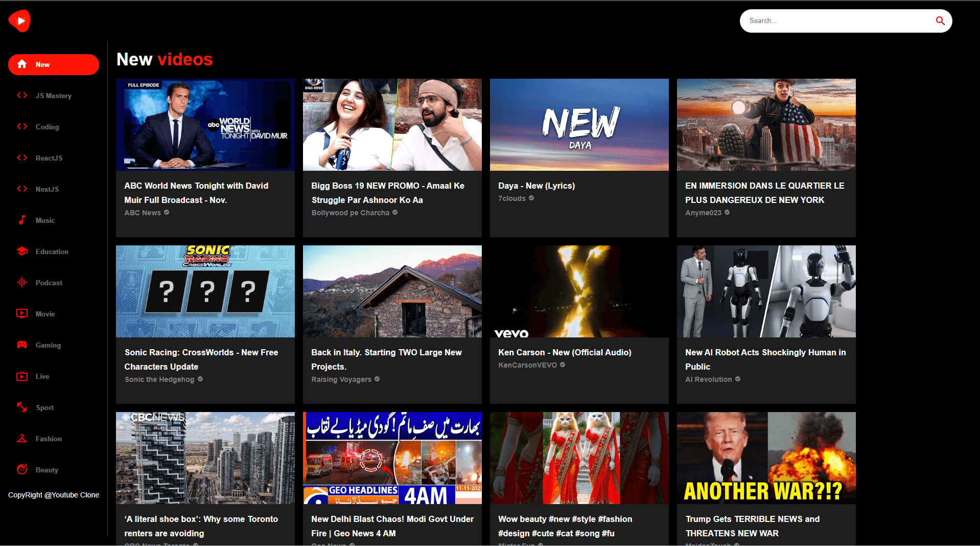Viewport: 980px width, 546px height.
Task: Click the verified badge next to ABC News
Action: pos(167,213)
